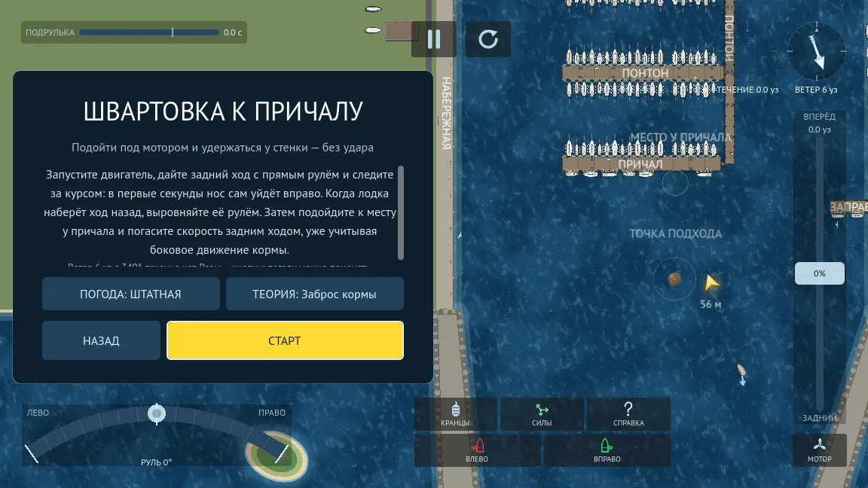Click the wind compass indicator

tap(817, 51)
